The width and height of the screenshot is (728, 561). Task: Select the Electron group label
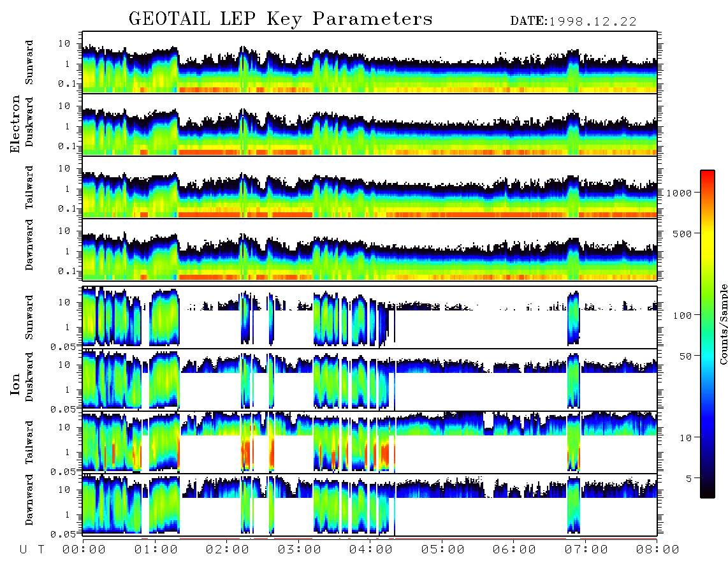[x=15, y=124]
